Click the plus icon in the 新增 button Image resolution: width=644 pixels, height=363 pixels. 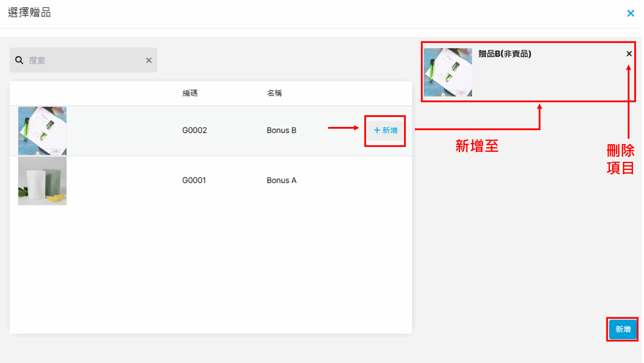click(377, 130)
